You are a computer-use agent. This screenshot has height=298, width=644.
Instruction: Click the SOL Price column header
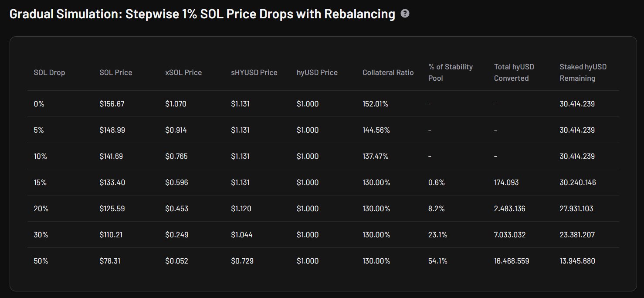(115, 72)
